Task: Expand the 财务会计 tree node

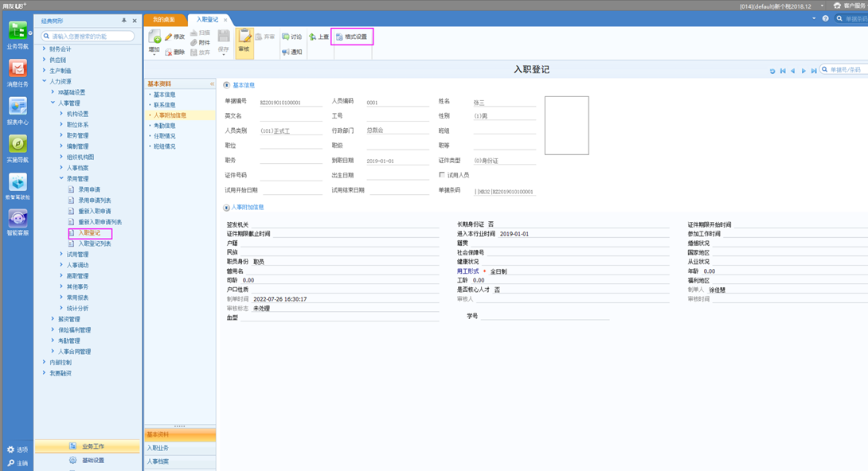Action: click(45, 49)
